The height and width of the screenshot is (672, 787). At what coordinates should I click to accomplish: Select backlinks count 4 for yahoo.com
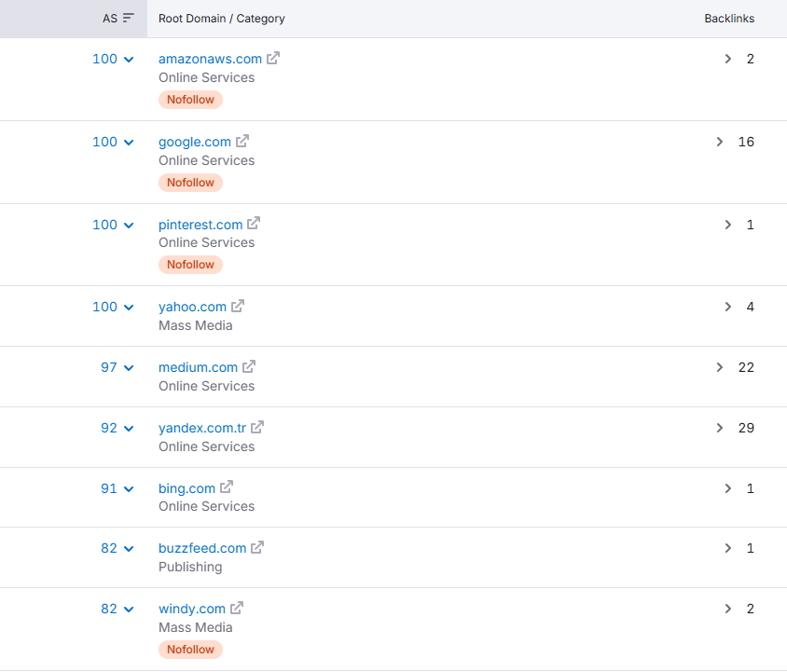pyautogui.click(x=750, y=307)
